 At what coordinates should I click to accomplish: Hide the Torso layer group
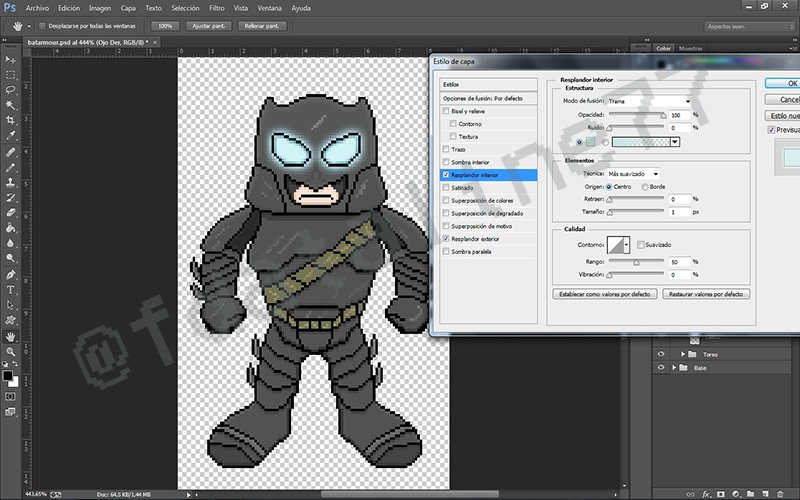click(661, 354)
